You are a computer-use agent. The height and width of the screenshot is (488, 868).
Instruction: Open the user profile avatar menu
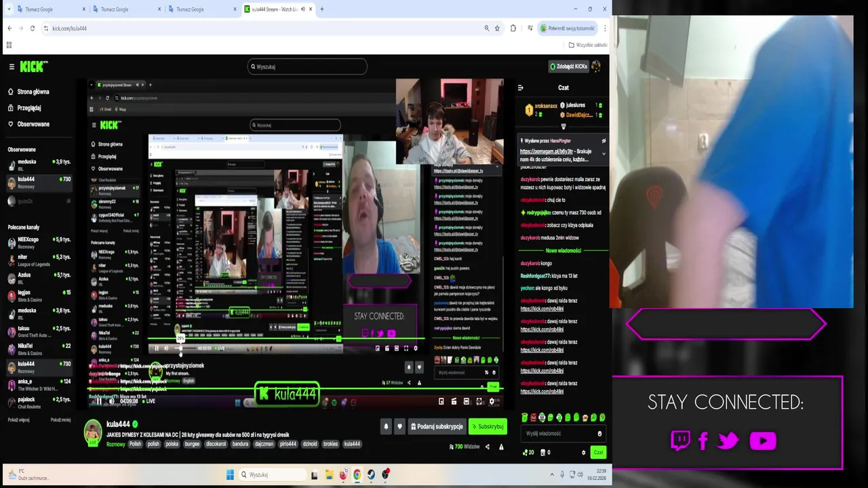coord(596,66)
